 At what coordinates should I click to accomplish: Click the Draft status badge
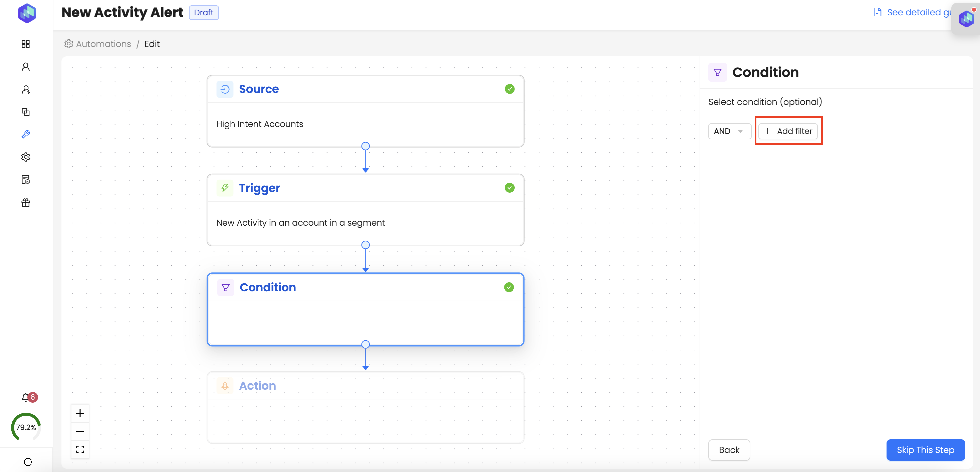(x=204, y=13)
